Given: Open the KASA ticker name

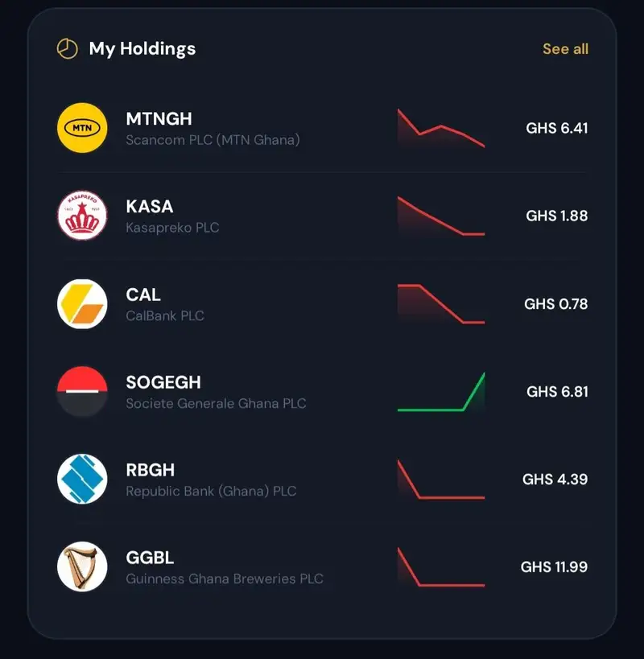Looking at the screenshot, I should [x=150, y=207].
